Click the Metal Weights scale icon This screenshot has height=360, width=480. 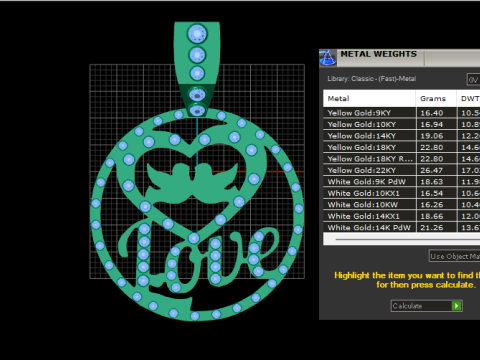coord(328,58)
